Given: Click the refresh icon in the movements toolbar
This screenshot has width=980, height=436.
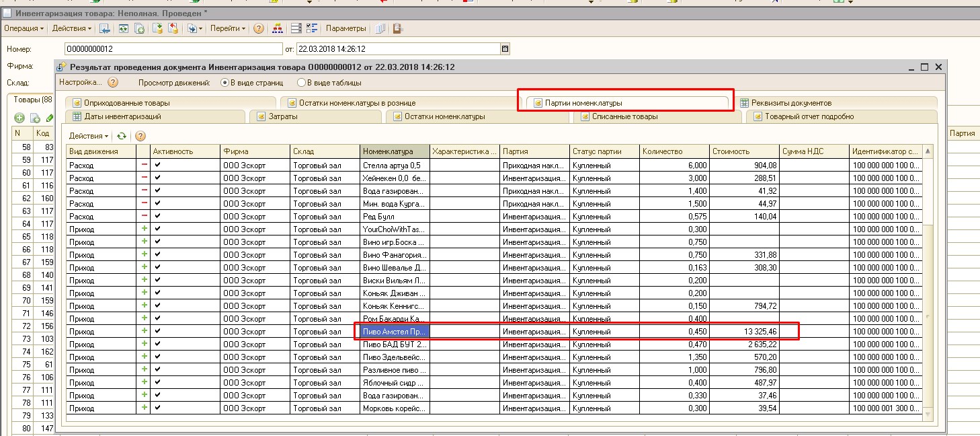Looking at the screenshot, I should point(122,136).
